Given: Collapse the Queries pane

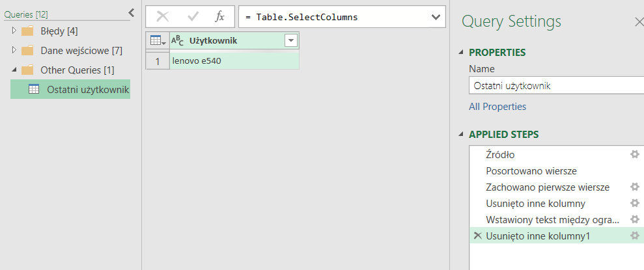Looking at the screenshot, I should click(131, 12).
